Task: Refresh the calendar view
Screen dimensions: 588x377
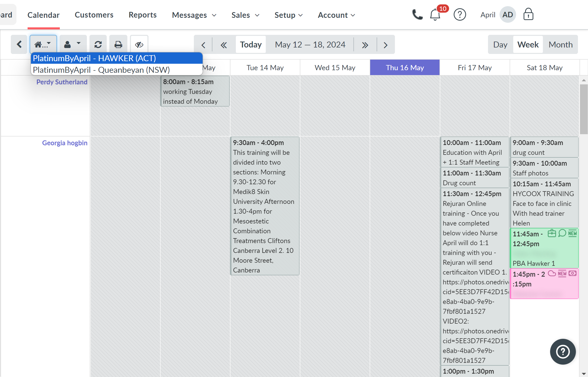Action: pyautogui.click(x=98, y=44)
